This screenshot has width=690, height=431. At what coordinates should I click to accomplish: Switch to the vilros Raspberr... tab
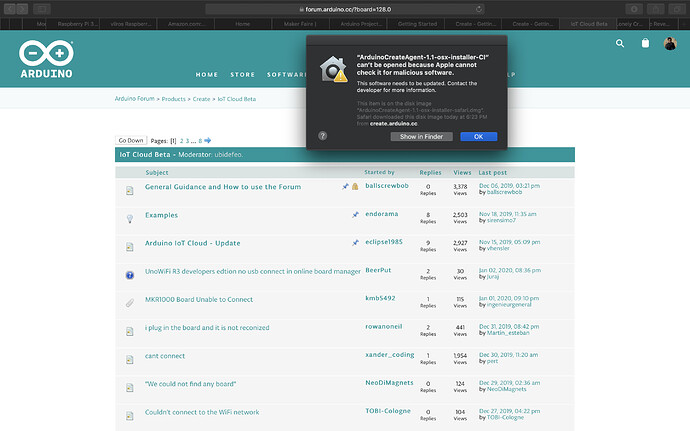point(131,24)
